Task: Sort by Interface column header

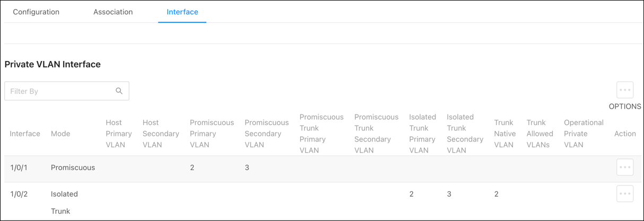Action: coord(25,134)
